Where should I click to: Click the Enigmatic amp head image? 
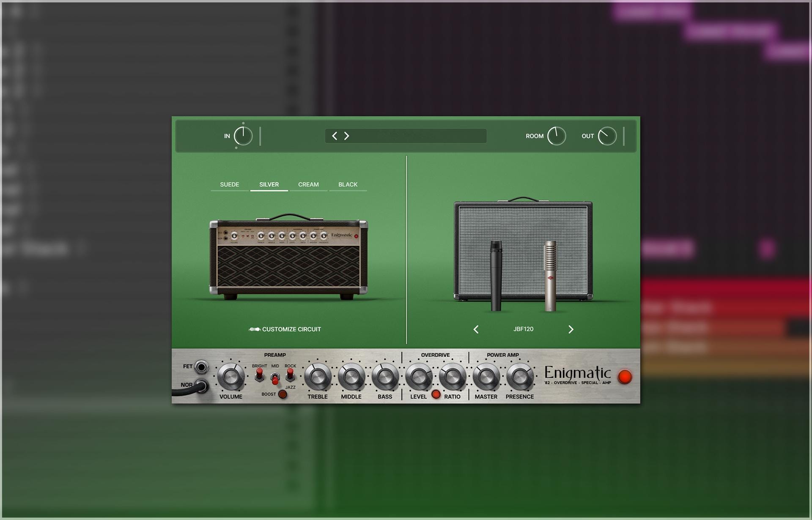click(x=288, y=257)
